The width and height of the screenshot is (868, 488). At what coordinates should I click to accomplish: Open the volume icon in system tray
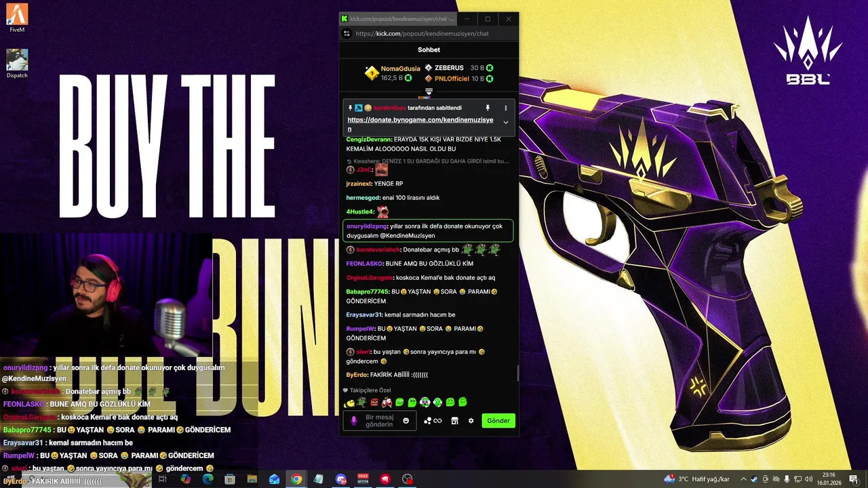point(808,479)
